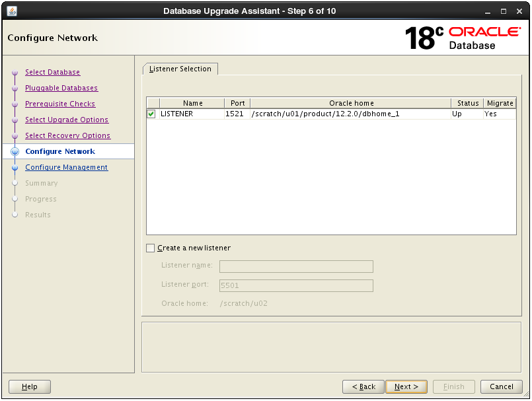Minimize the Database Upgrade Assistant window
532x401 pixels.
(488, 11)
